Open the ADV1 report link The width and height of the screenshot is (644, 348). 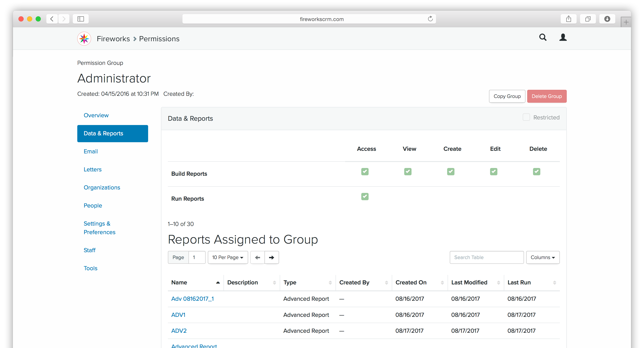click(x=178, y=315)
